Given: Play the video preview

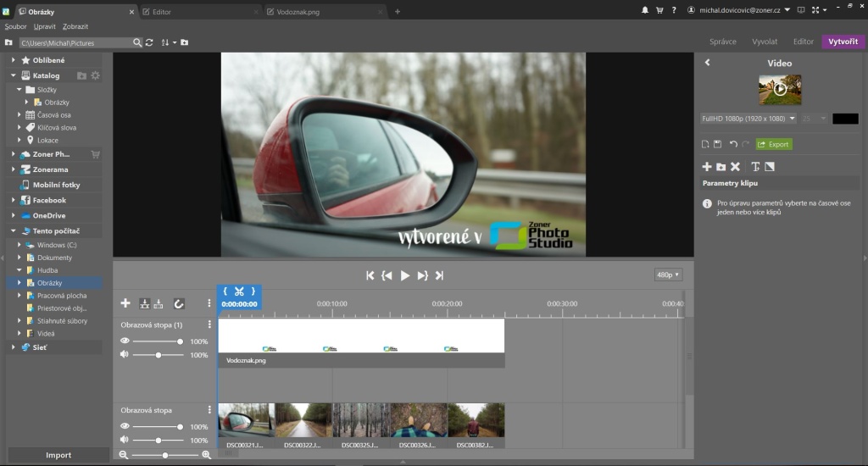Looking at the screenshot, I should [404, 275].
